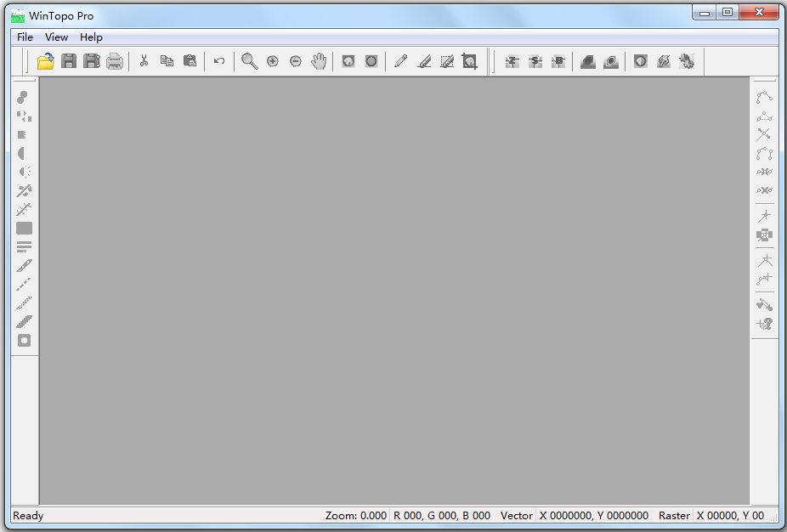Screen dimensions: 787x532
Task: Click the vectorise 'S' toolbar icon
Action: [535, 61]
